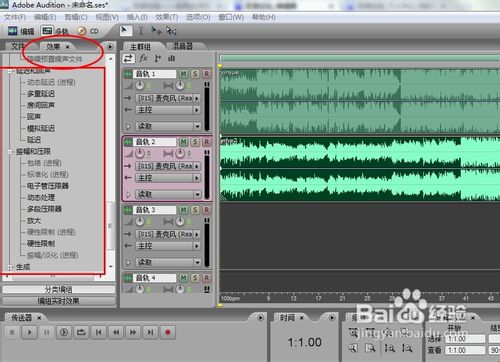Mute track 音轨 1 with M button

coord(183,74)
